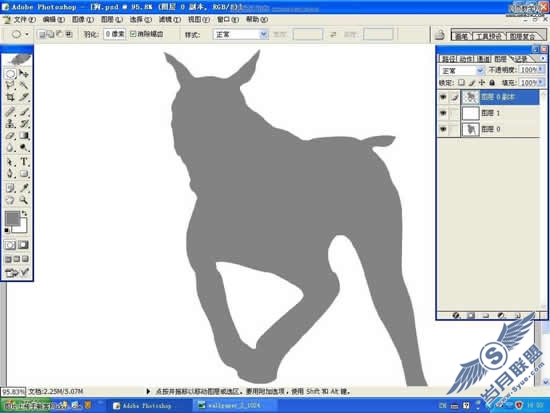Open the 画笔 (Brushes) palette well tab
Screen dimensions: 550x413
(462, 36)
